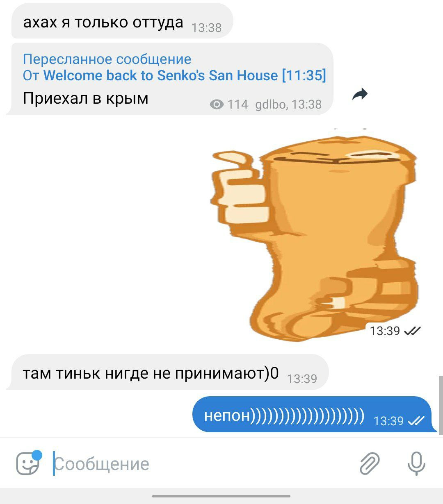Tap the microphone voice message icon
The height and width of the screenshot is (504, 443).
tap(416, 463)
